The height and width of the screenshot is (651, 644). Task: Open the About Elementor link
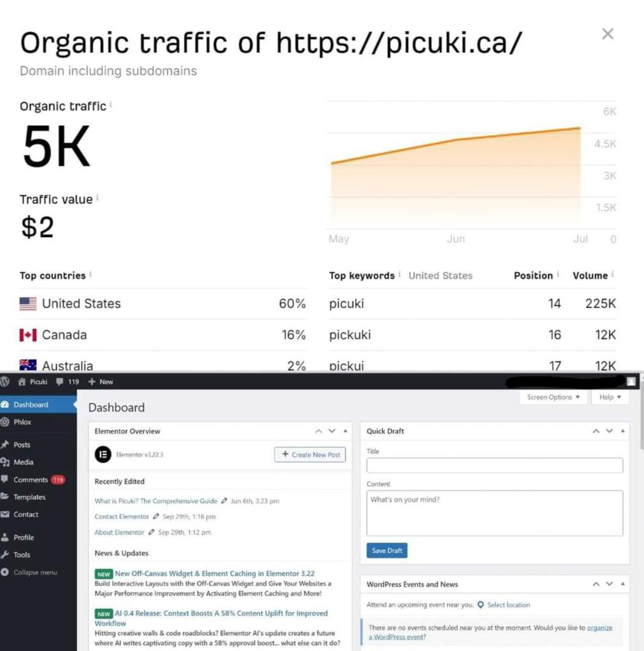119,532
